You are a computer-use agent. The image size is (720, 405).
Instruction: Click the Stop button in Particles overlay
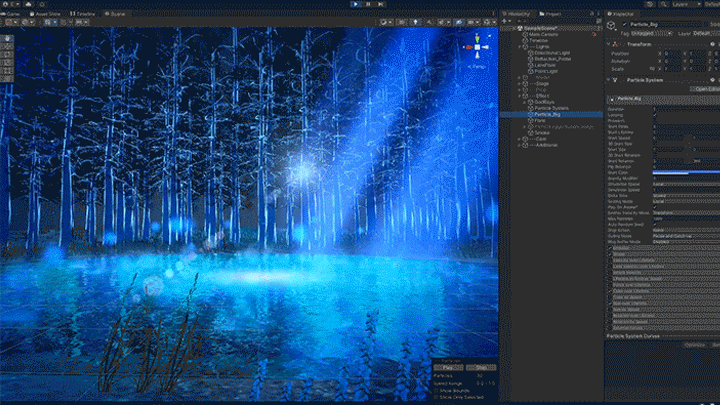[481, 368]
